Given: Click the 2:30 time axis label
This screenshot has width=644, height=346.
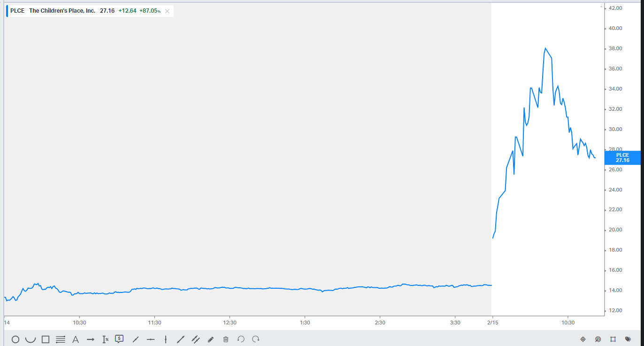Looking at the screenshot, I should click(380, 323).
